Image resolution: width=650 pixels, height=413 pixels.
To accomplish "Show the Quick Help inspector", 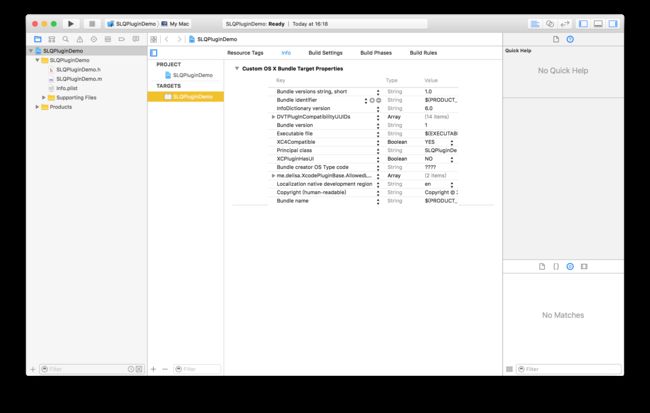I will pyautogui.click(x=570, y=39).
